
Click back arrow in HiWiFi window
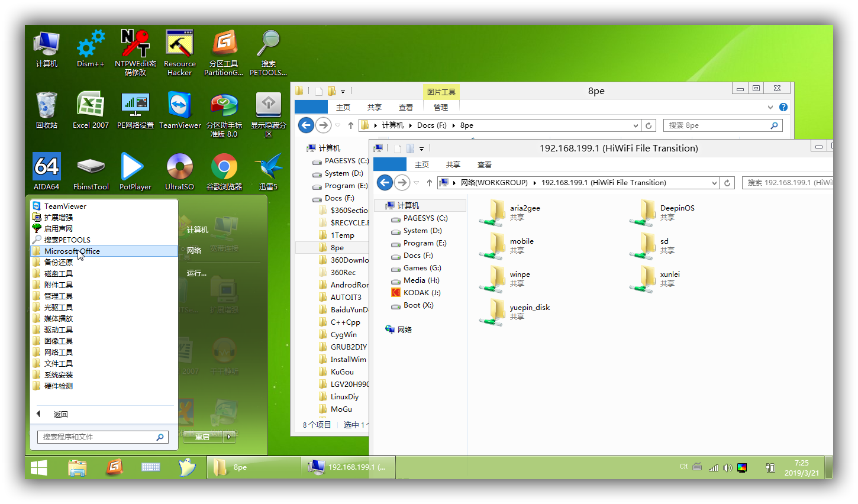click(x=385, y=183)
